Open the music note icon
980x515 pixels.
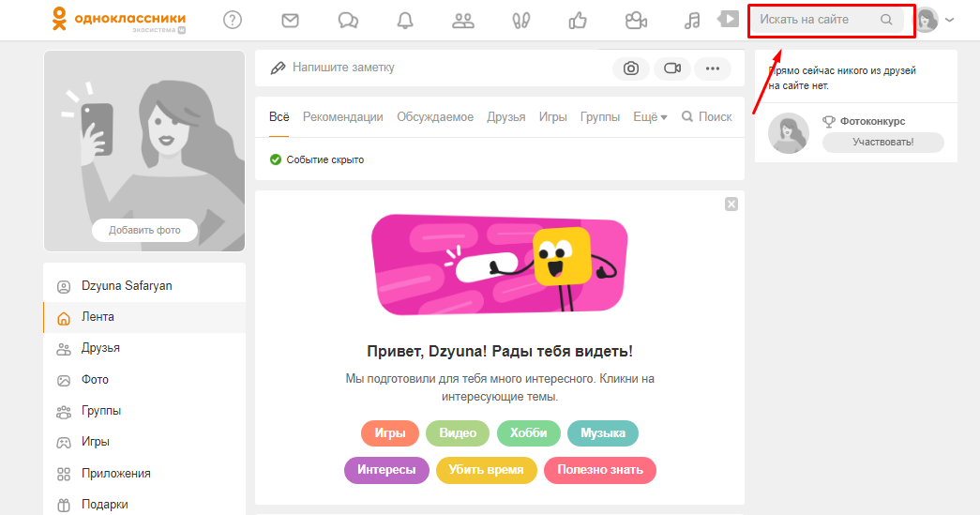click(x=693, y=20)
